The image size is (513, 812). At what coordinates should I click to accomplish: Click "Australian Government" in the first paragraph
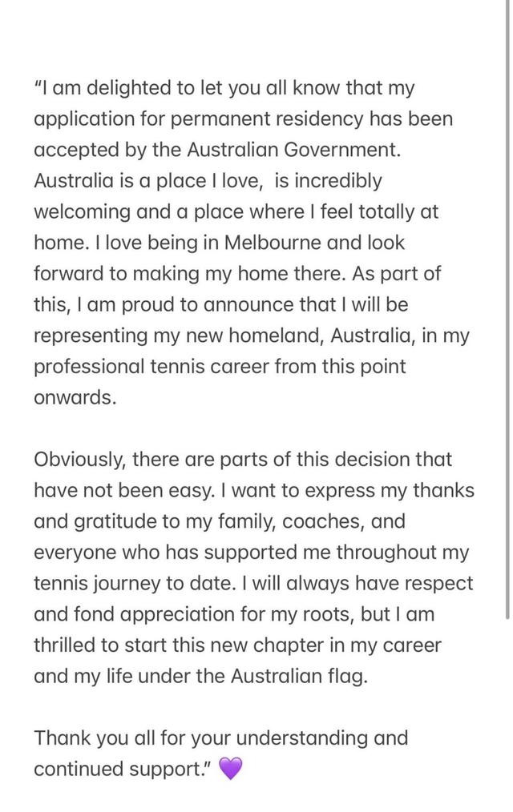(293, 150)
